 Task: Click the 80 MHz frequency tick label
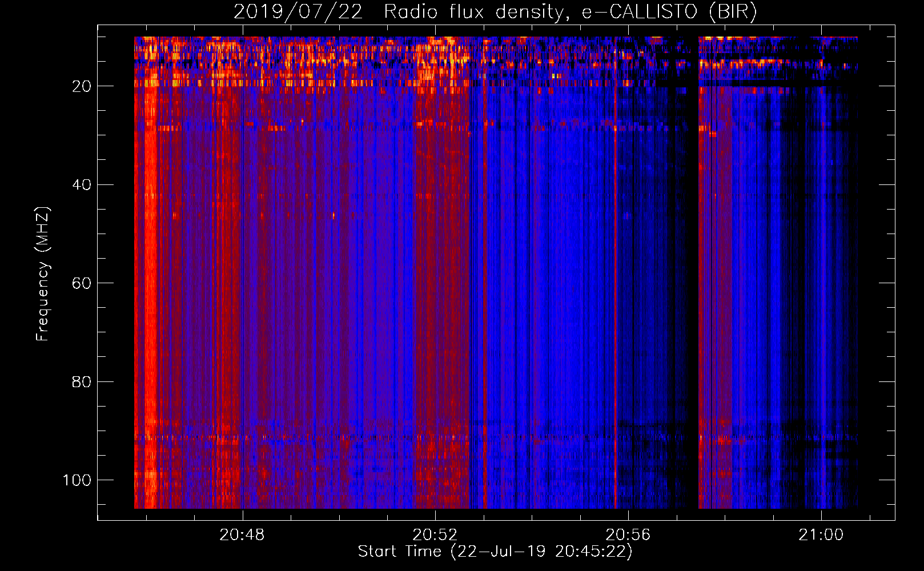tap(82, 382)
